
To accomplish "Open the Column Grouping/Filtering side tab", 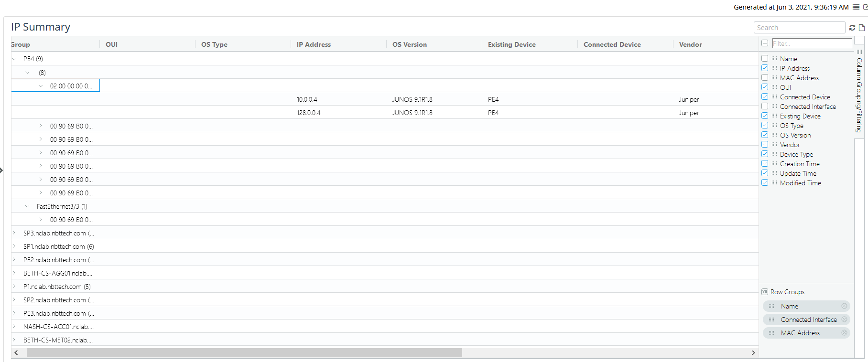I will point(859,95).
